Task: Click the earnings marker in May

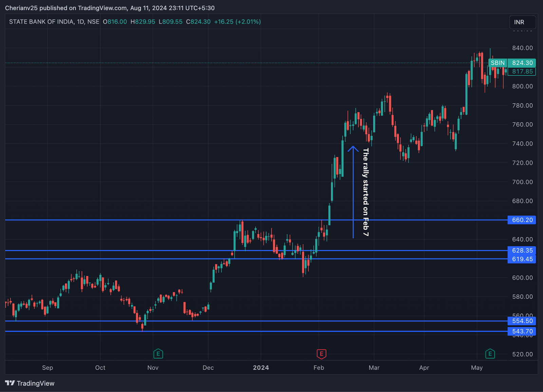Action: click(490, 354)
